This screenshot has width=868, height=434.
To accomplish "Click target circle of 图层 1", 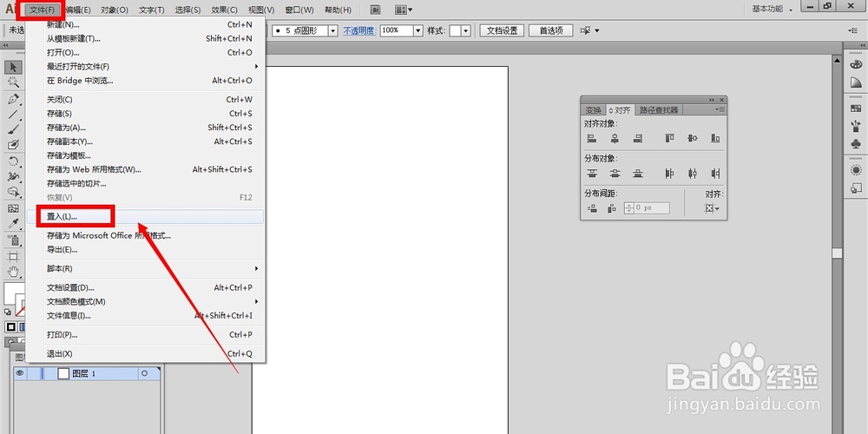I will pyautogui.click(x=145, y=373).
